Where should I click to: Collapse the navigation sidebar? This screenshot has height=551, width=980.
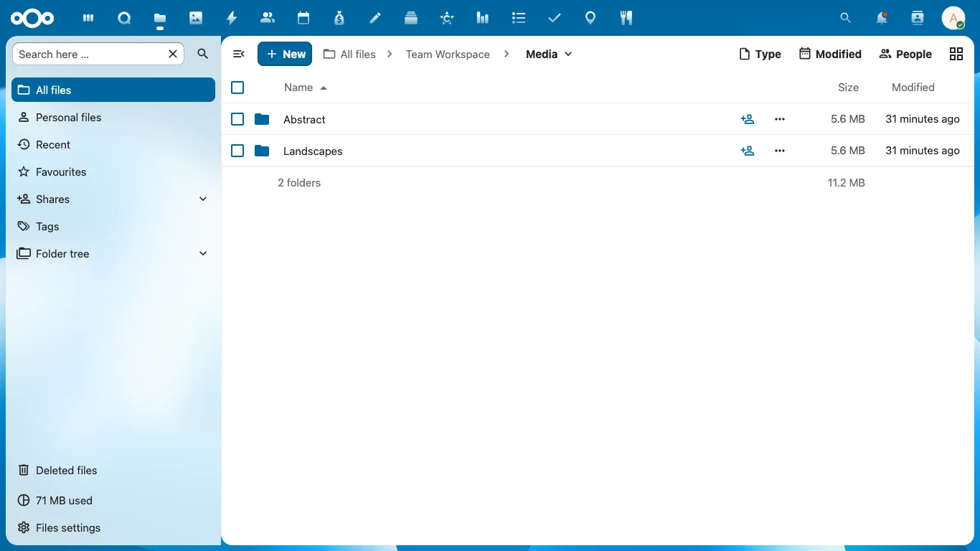coord(239,54)
